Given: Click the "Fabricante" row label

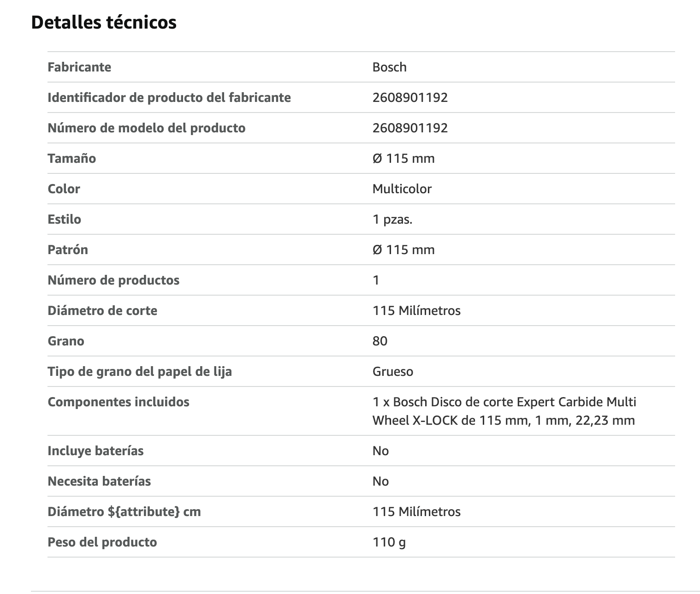Looking at the screenshot, I should tap(79, 67).
